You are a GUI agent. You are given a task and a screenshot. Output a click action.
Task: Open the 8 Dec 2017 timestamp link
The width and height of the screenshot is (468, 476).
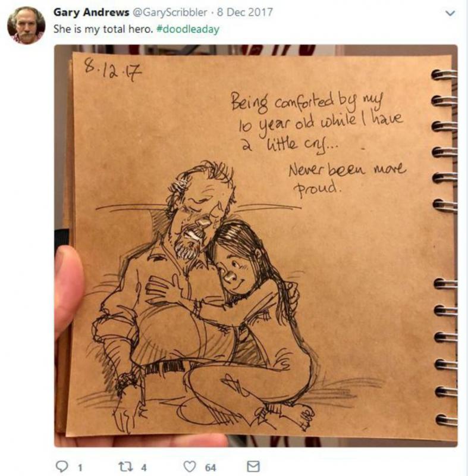click(245, 12)
